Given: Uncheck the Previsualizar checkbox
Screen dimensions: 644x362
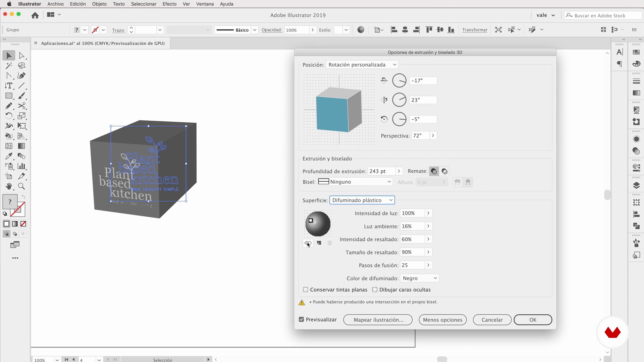Looking at the screenshot, I should [x=301, y=319].
